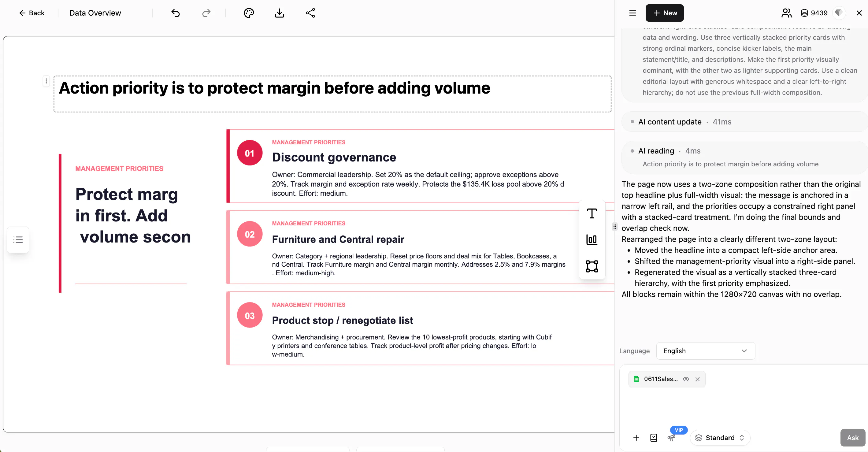
Task: Click the kicker label above Furniture and Central repair
Action: 308,223
